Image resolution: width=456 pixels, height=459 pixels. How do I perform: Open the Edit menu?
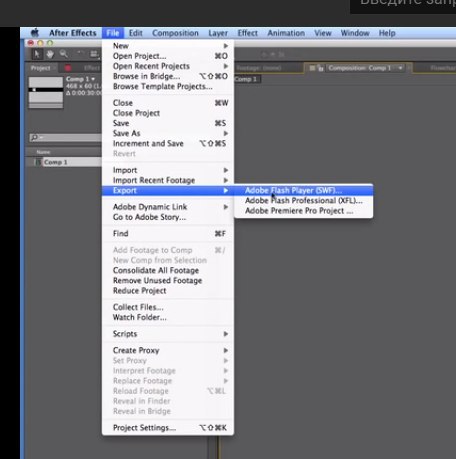click(x=136, y=33)
